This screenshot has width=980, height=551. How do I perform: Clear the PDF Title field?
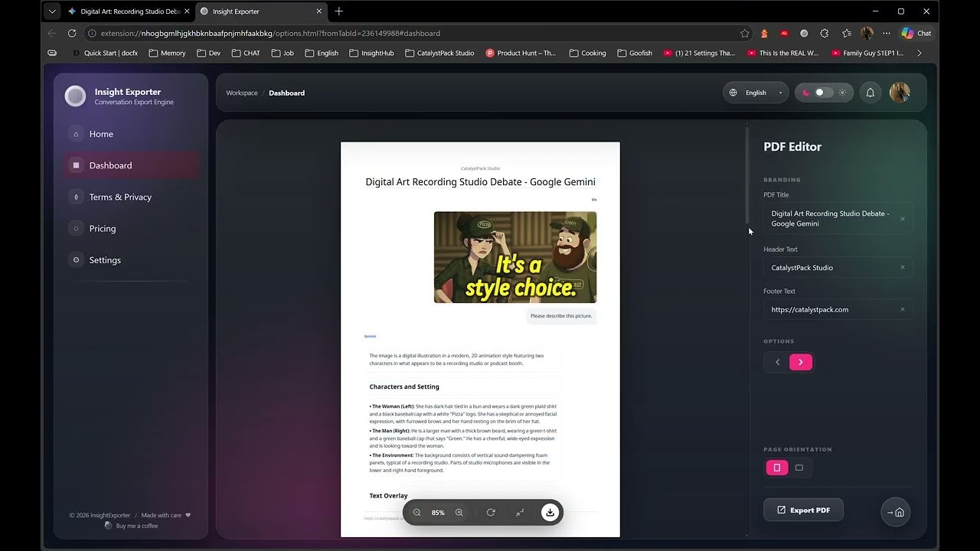pos(903,219)
